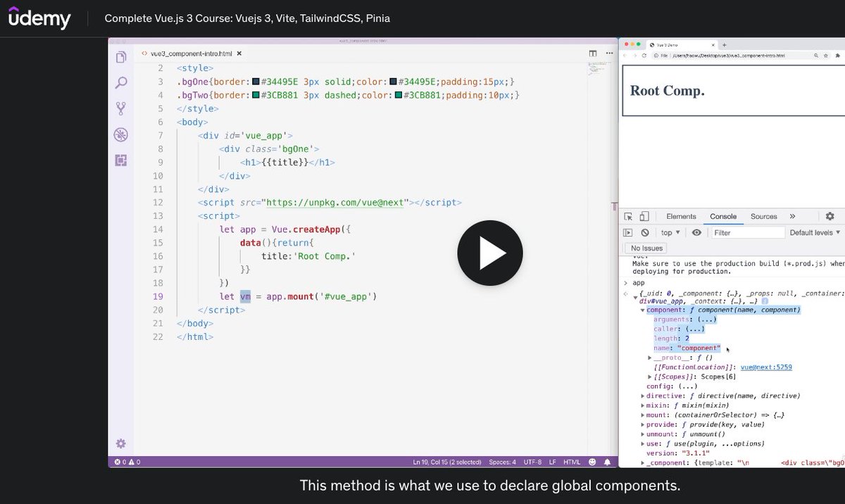This screenshot has width=845, height=504.
Task: Open notifications bell in VS Code status bar
Action: pos(608,462)
